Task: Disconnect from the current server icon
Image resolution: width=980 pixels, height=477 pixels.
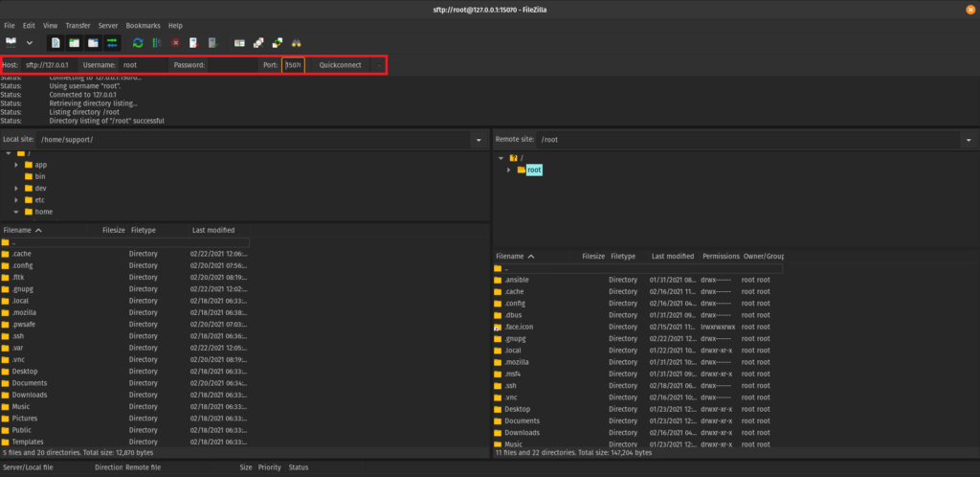Action: click(194, 42)
